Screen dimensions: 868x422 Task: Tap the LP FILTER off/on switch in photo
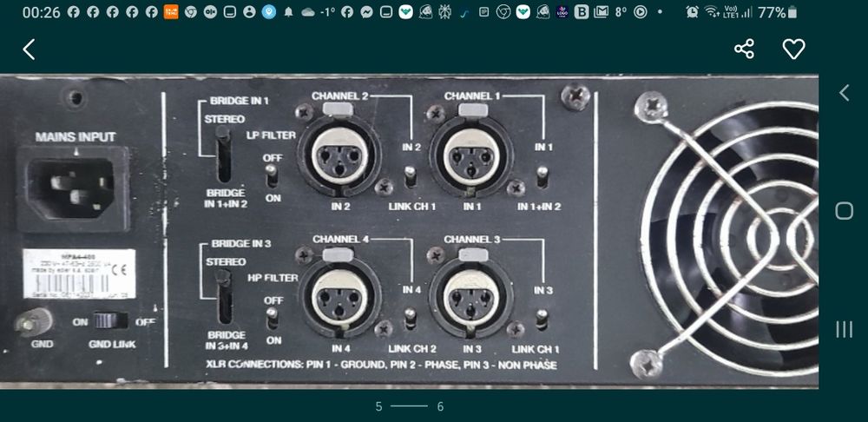271,177
